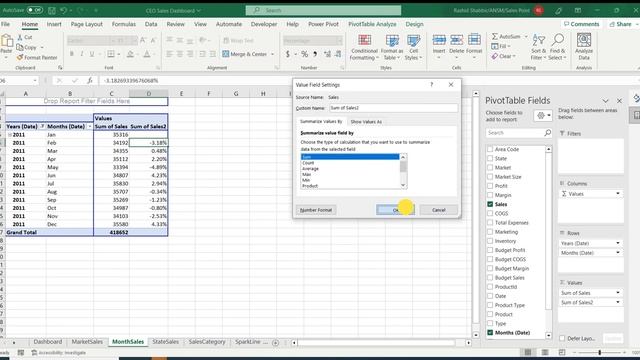Click the Insert cells icon
Viewport: 640px width, 360px height.
tap(439, 41)
